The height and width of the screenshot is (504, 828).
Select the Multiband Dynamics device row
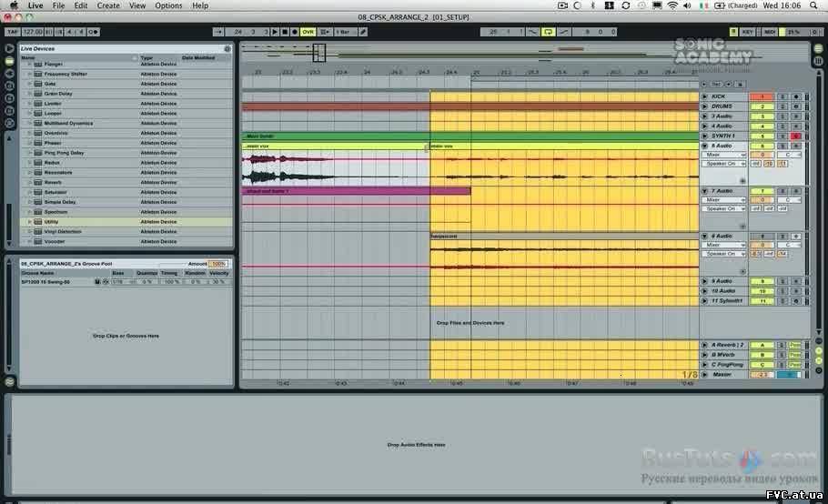tap(126, 123)
